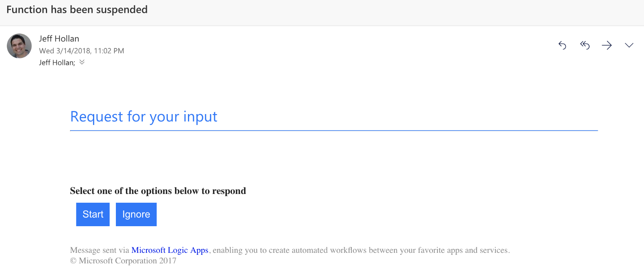Click the Reply All double-arrow icon

pos(584,45)
